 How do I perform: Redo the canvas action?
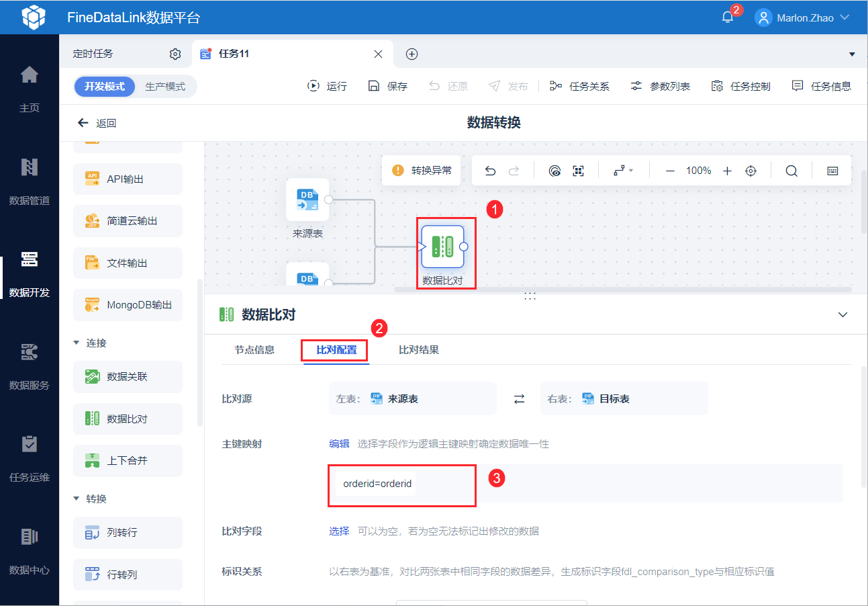514,171
